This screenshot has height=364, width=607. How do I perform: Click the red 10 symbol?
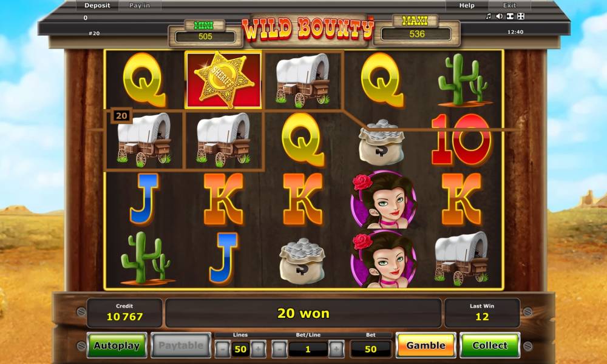461,140
